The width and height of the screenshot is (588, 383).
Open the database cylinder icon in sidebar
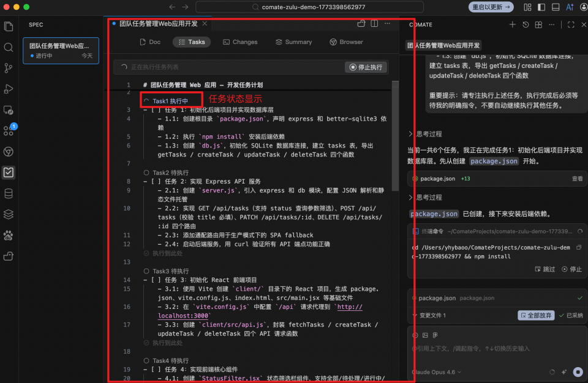8,193
